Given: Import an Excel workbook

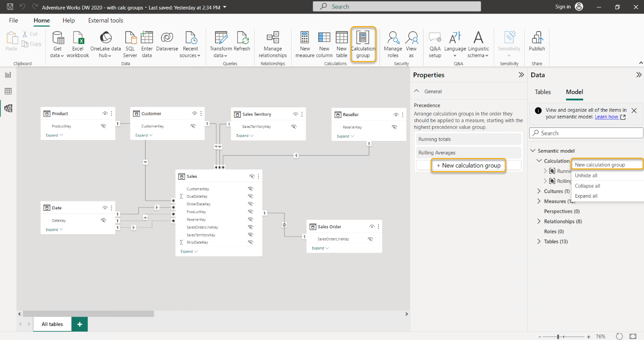Looking at the screenshot, I should coord(78,45).
